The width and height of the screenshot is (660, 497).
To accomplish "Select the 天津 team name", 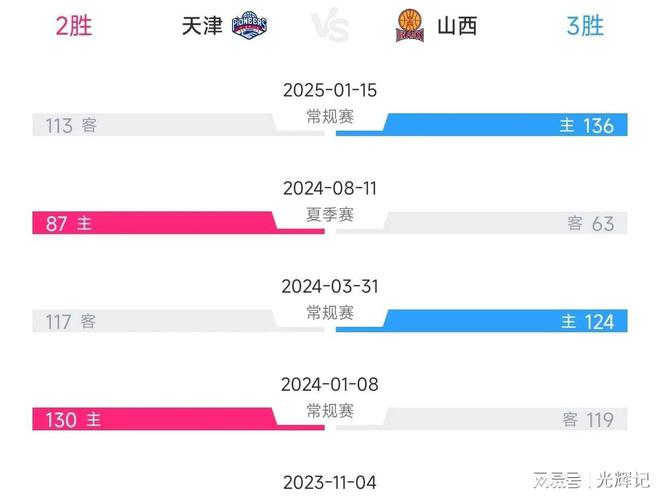I will tap(202, 26).
